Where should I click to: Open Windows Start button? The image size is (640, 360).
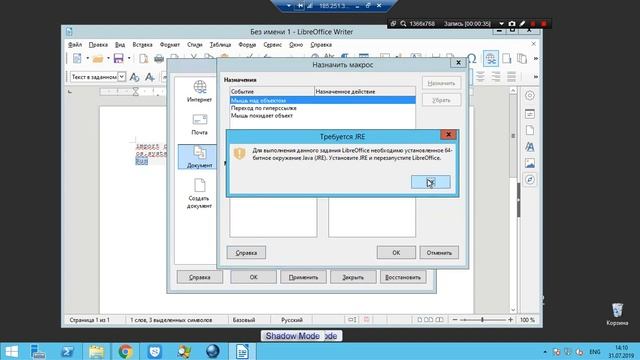pyautogui.click(x=11, y=351)
